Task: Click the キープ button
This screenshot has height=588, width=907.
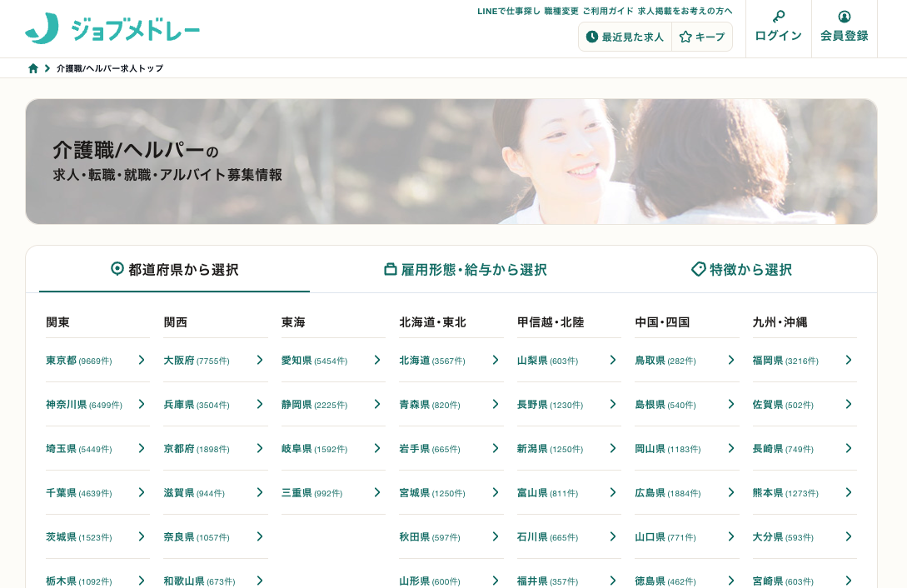Action: (x=702, y=37)
